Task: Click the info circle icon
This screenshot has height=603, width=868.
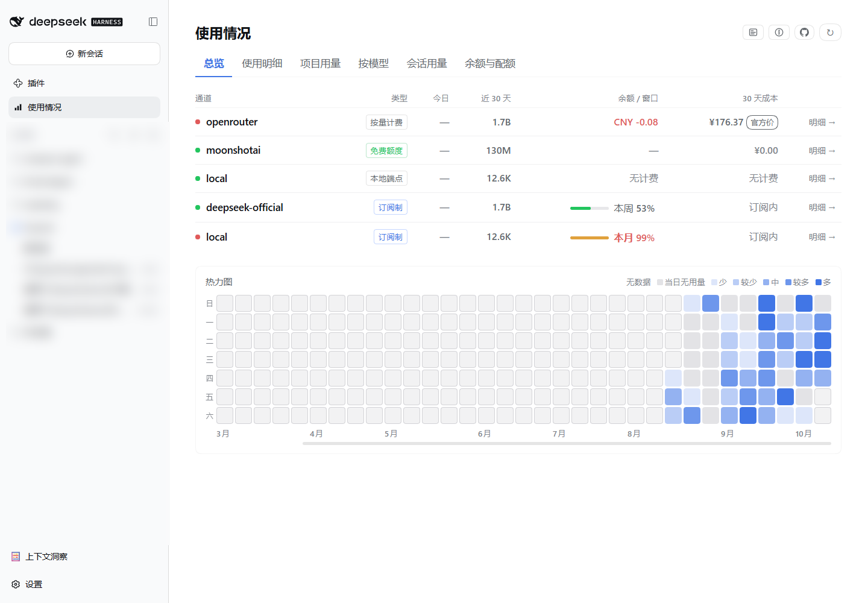Action: pyautogui.click(x=779, y=33)
